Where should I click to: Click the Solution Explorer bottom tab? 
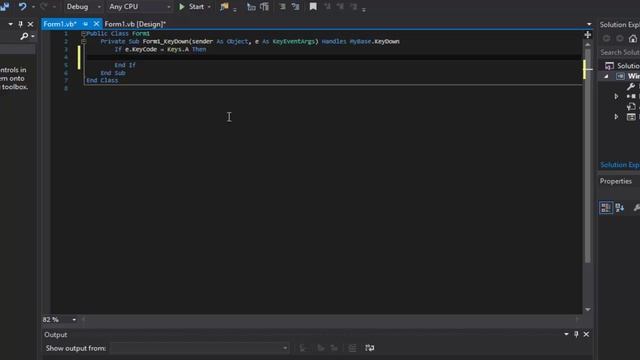click(620, 165)
